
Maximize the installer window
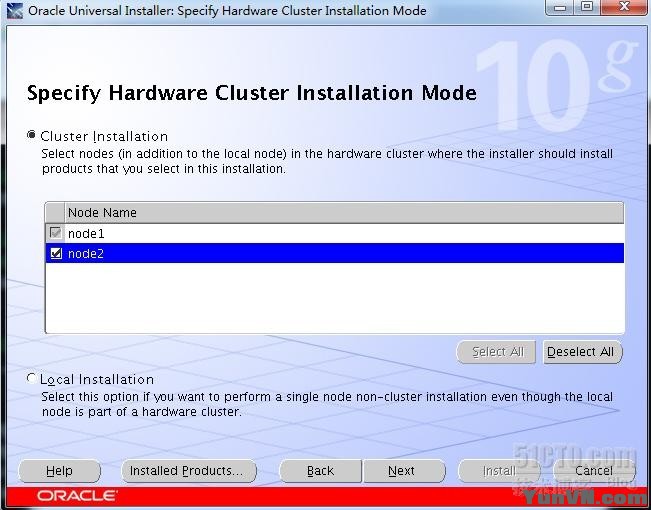click(587, 7)
